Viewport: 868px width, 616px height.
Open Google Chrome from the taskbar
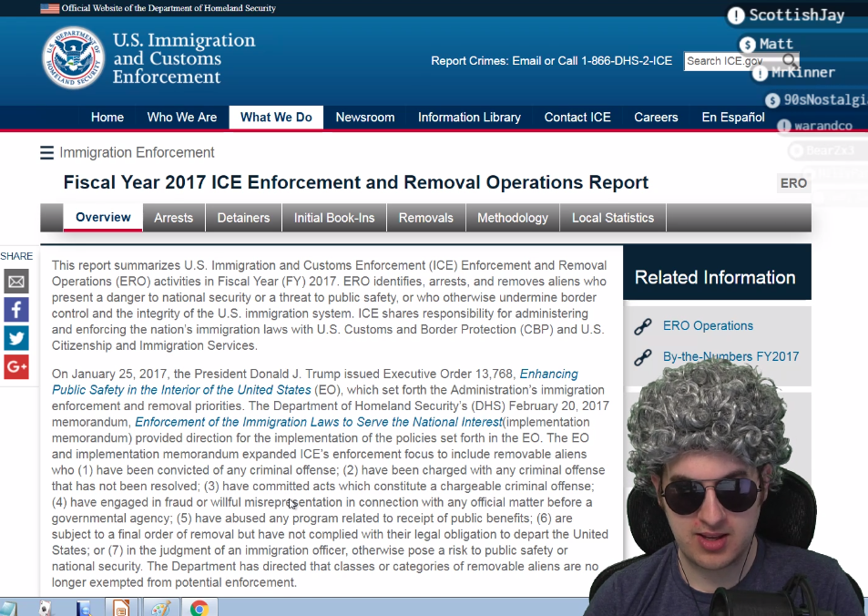(x=199, y=608)
